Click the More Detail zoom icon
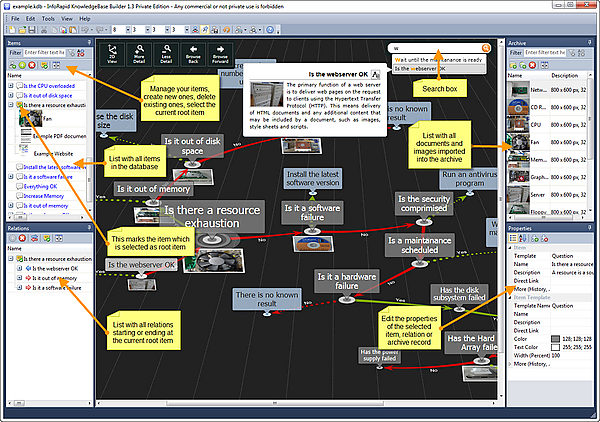 click(140, 54)
